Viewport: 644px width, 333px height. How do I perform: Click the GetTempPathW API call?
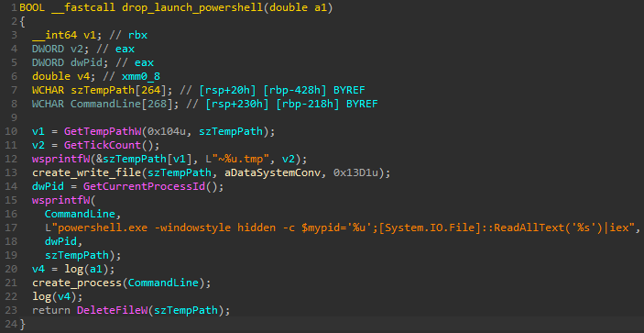pos(103,131)
